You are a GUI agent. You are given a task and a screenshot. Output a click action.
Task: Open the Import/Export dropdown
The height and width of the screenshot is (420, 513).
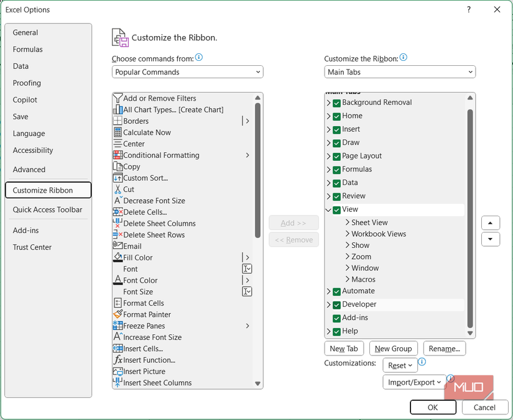(414, 382)
